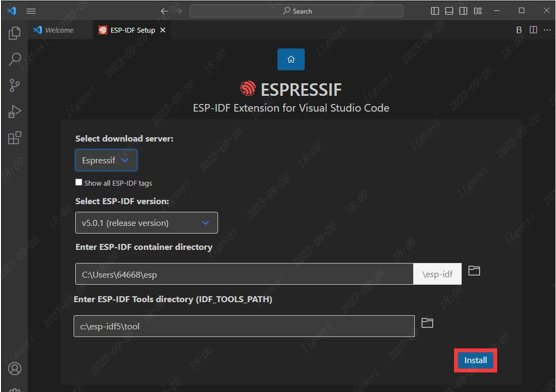
Task: Click the Espressif logo next to ESPRESSIF
Action: (248, 89)
